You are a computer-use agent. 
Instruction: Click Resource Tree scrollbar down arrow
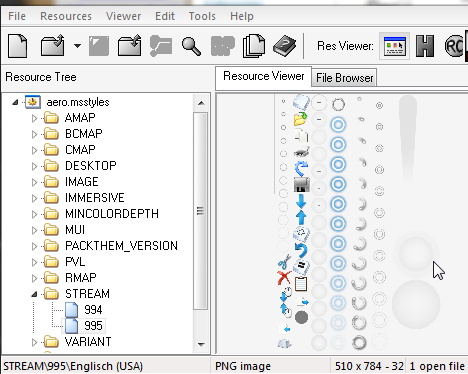coord(201,344)
